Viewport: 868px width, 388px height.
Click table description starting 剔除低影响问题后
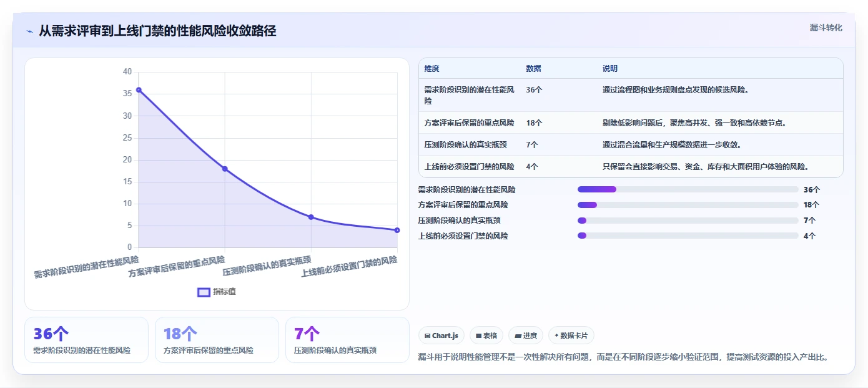click(694, 123)
